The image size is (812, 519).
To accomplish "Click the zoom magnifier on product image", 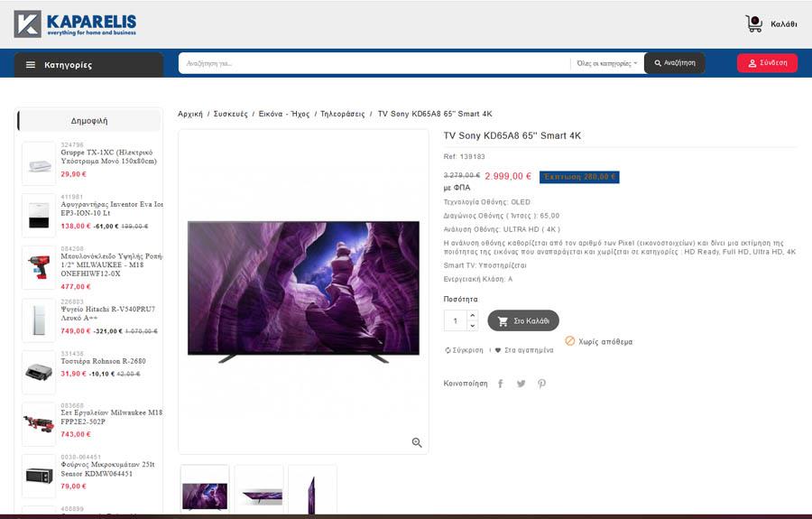I will pos(417,442).
